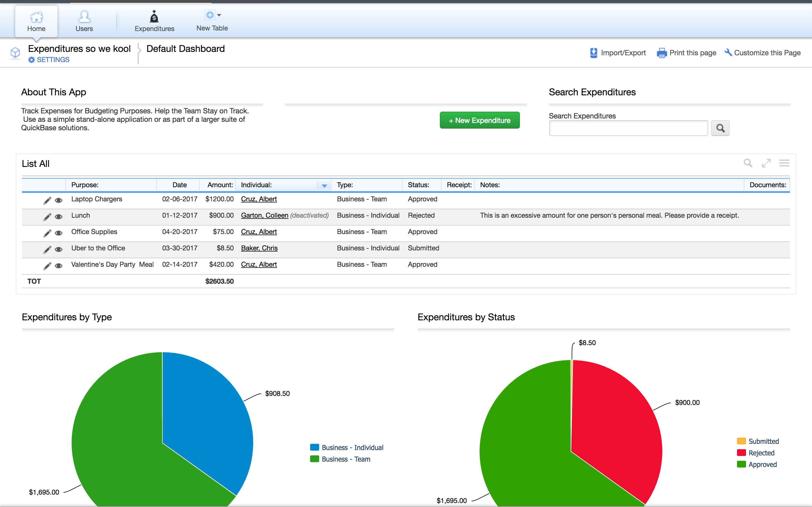Expand List All report to full screen
The width and height of the screenshot is (812, 507).
[x=766, y=163]
